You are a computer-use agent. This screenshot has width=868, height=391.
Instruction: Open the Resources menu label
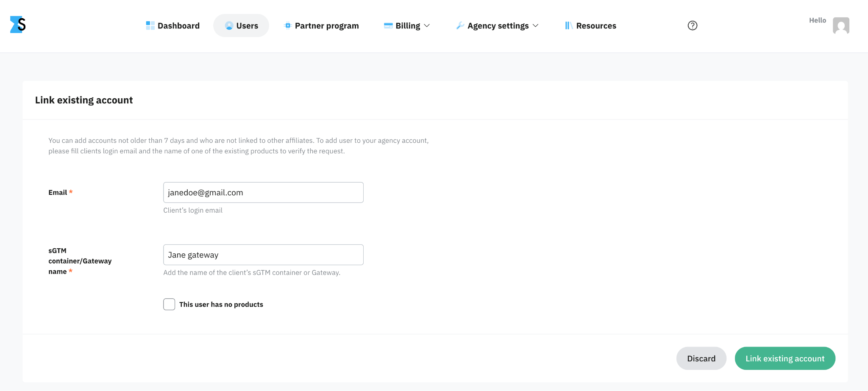coord(596,26)
